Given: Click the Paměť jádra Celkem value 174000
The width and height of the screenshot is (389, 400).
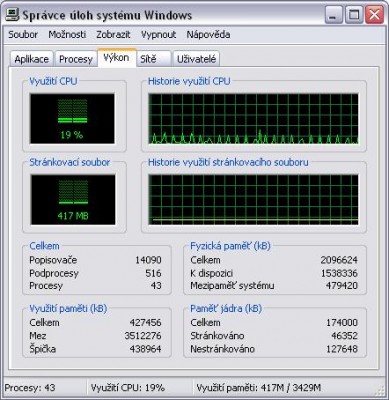Looking at the screenshot, I should click(x=342, y=323).
